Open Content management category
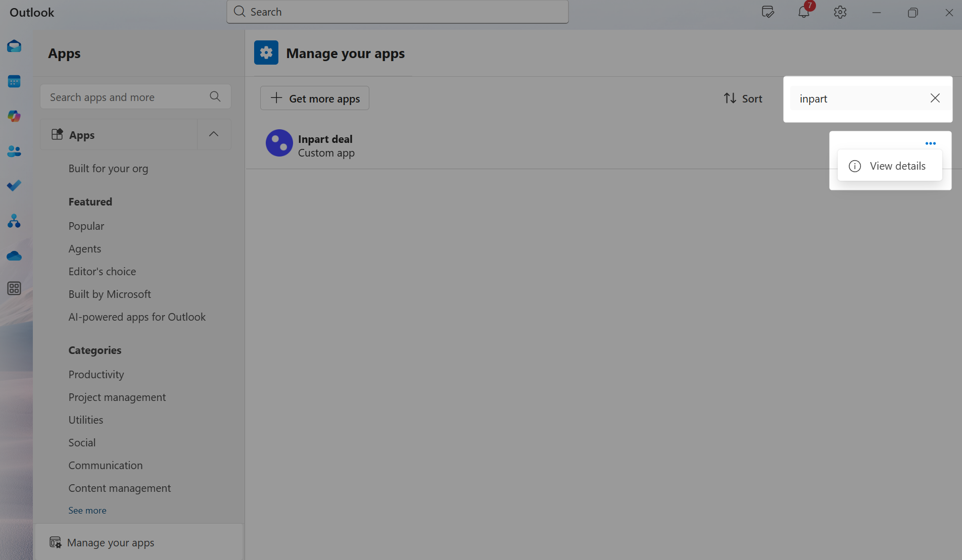The height and width of the screenshot is (560, 962). (120, 488)
